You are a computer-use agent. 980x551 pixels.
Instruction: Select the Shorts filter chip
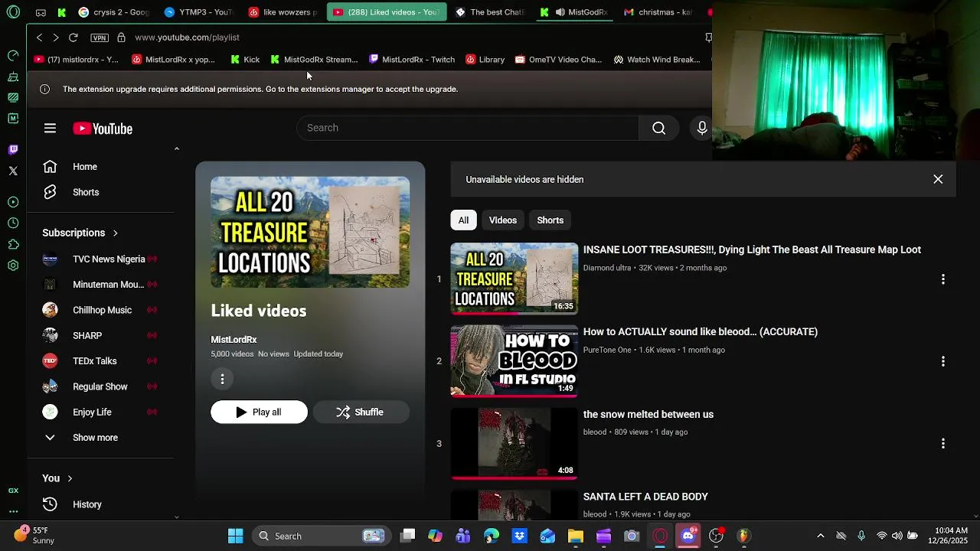click(550, 220)
